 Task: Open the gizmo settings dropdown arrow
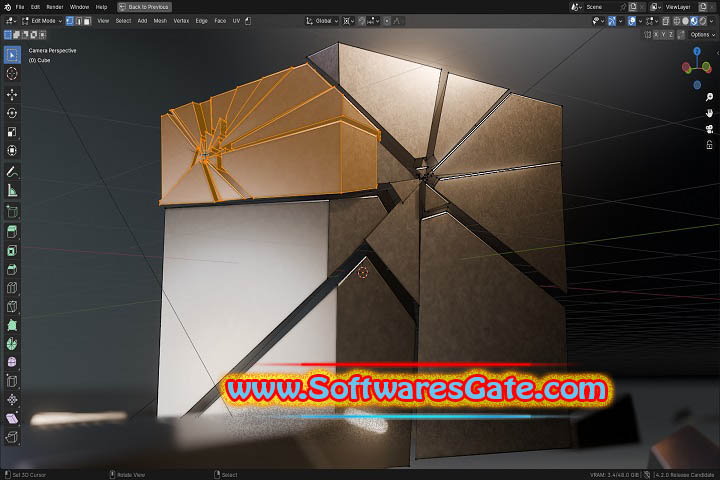(620, 21)
